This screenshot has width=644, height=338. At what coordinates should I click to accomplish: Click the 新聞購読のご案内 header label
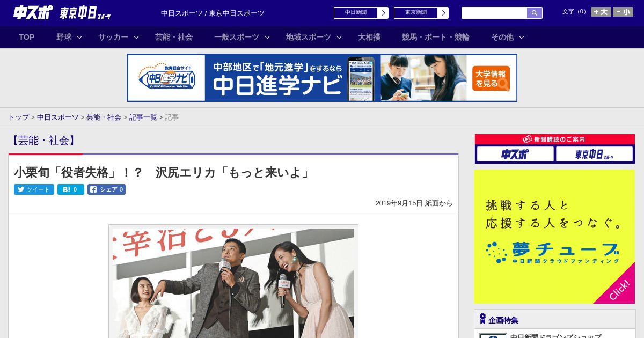tap(554, 139)
